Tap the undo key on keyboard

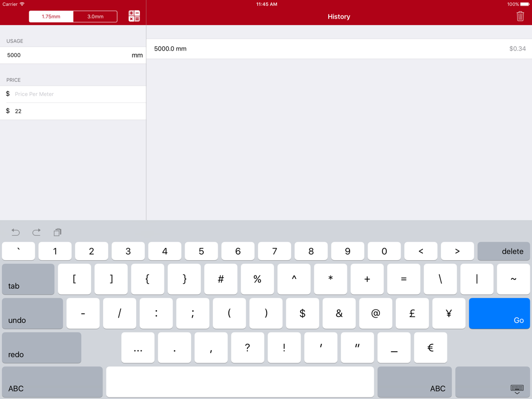click(x=32, y=313)
